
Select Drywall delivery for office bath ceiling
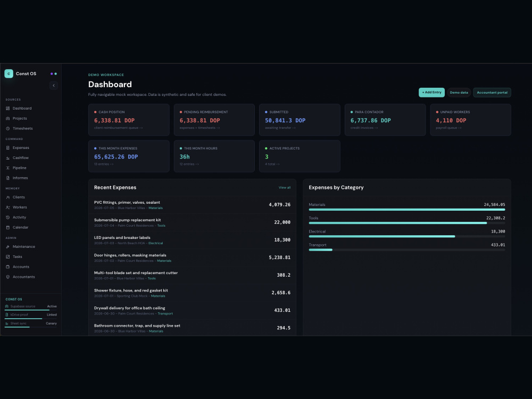pyautogui.click(x=192, y=311)
